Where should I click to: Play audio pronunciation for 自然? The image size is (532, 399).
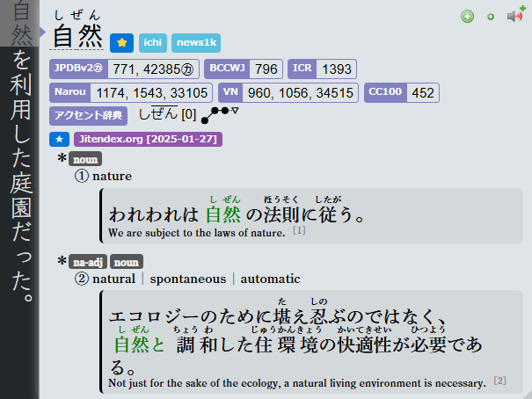click(x=514, y=16)
